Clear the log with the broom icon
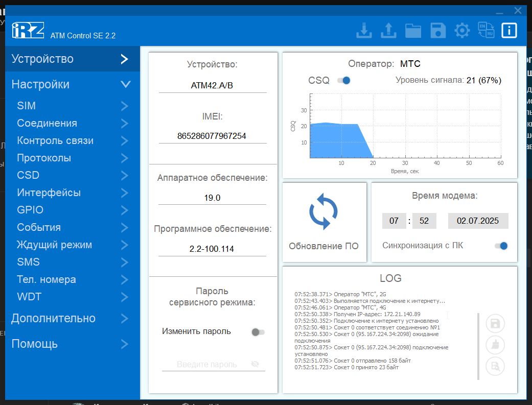532x405 pixels. coord(495,345)
